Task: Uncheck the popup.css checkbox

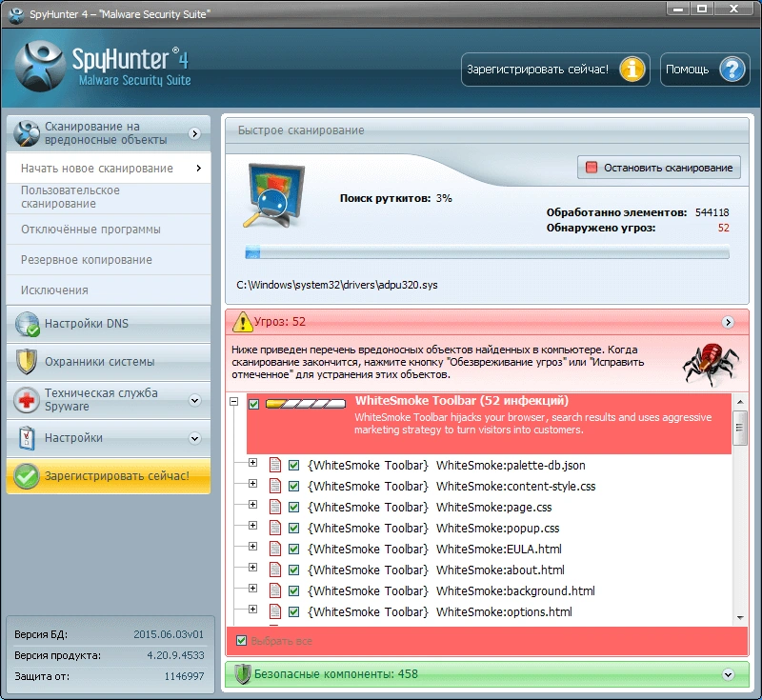Action: 293,528
